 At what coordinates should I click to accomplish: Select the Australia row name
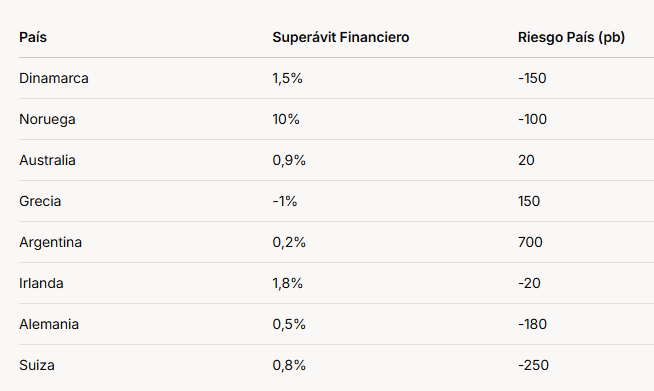[47, 160]
